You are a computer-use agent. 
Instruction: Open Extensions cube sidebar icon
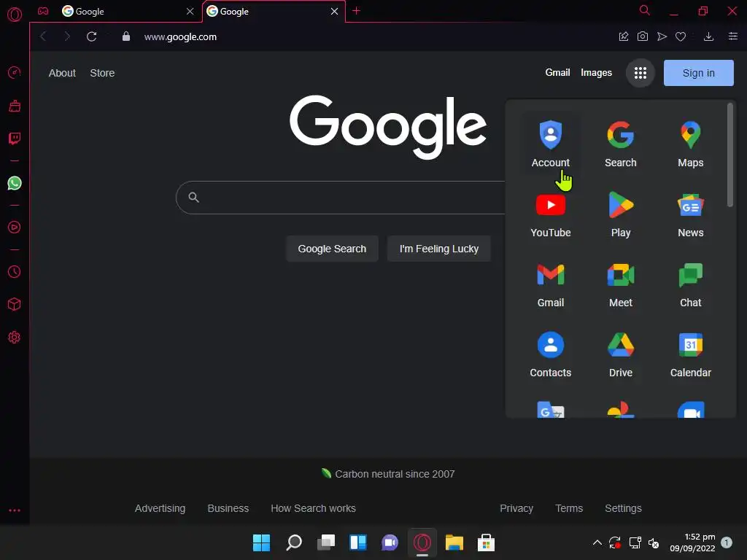(x=15, y=304)
